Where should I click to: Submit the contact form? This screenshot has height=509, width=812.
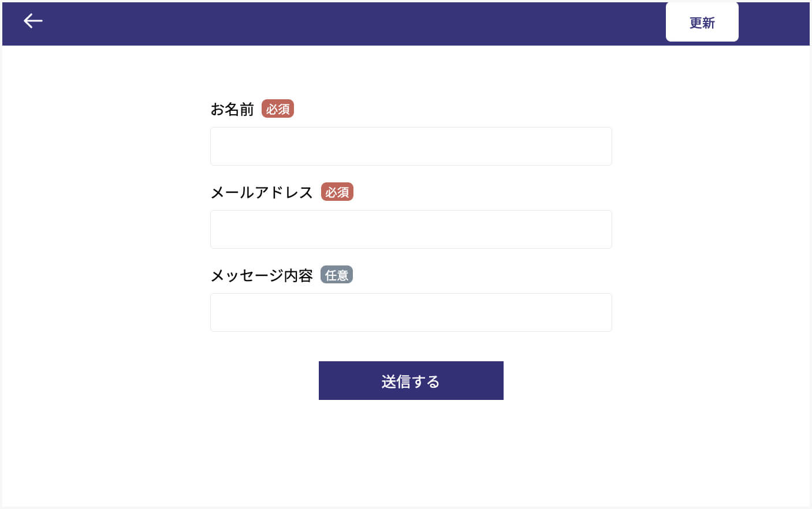411,381
